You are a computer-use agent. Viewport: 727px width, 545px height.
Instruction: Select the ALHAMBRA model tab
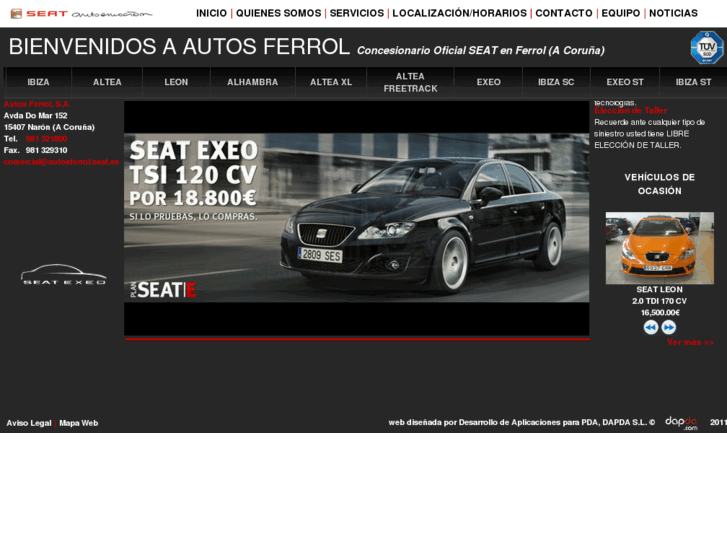click(253, 82)
